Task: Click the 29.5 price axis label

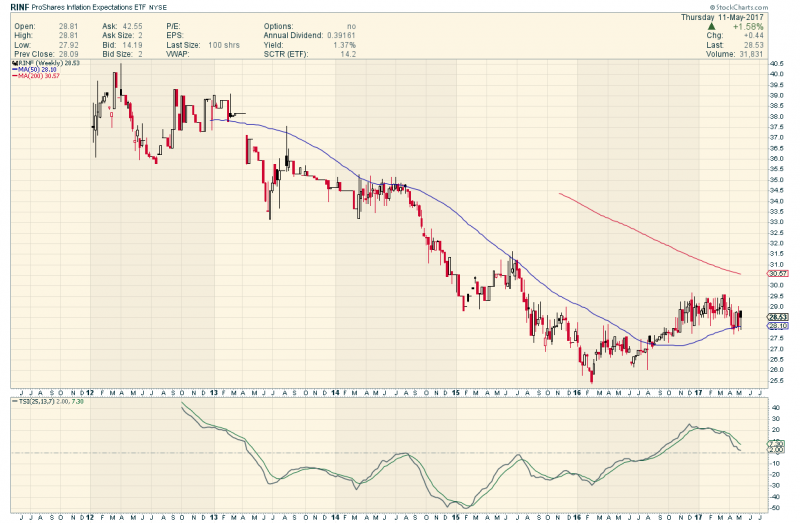Action: [x=778, y=296]
